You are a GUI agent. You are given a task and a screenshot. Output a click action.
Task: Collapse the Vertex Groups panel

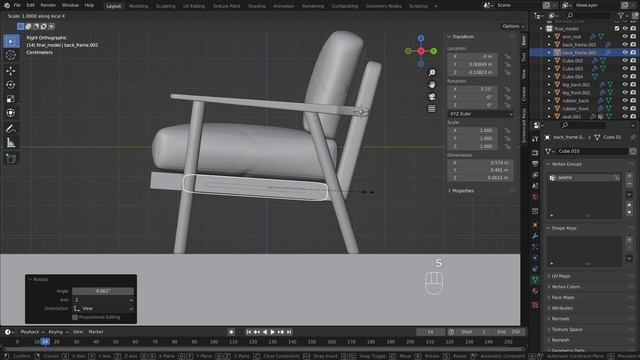pos(549,164)
